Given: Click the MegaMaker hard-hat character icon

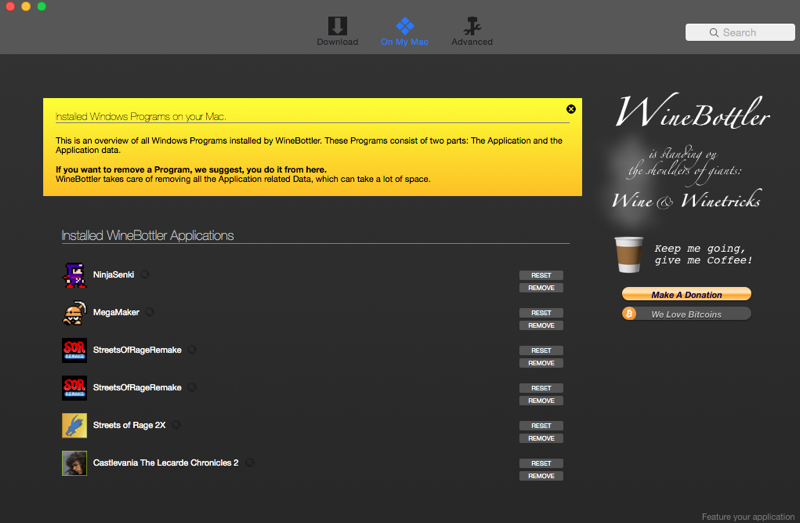Looking at the screenshot, I should [74, 313].
